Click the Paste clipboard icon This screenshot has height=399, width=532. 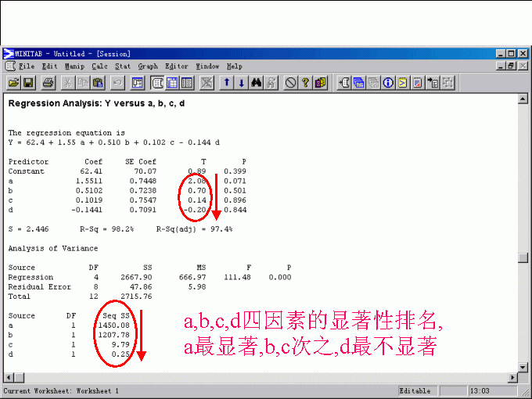[98, 82]
